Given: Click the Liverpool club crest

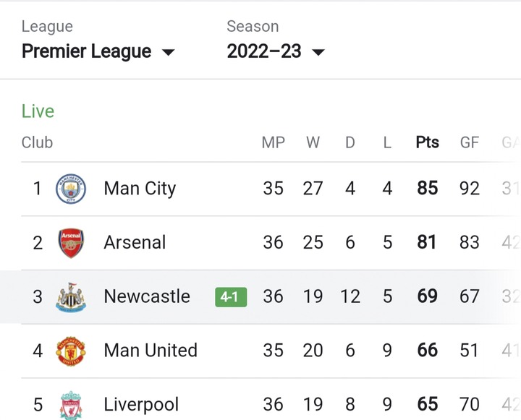Looking at the screenshot, I should coord(71,405).
